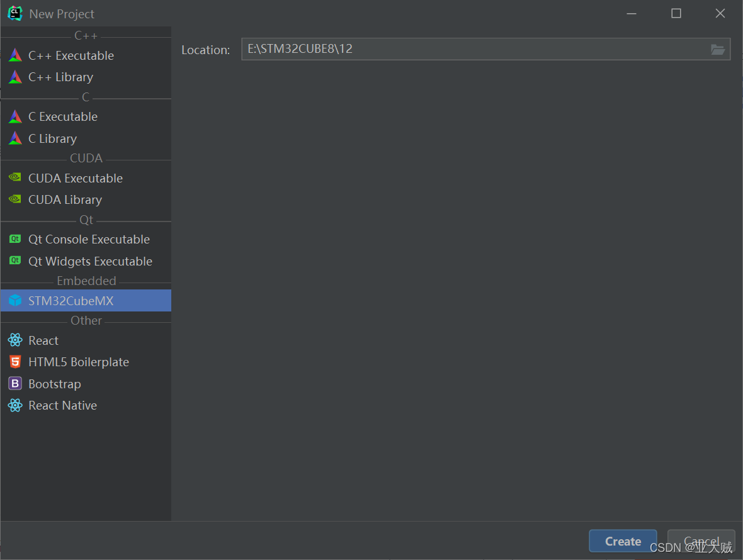743x560 pixels.
Task: Click the Qt Console Executable Qt icon
Action: coord(15,239)
